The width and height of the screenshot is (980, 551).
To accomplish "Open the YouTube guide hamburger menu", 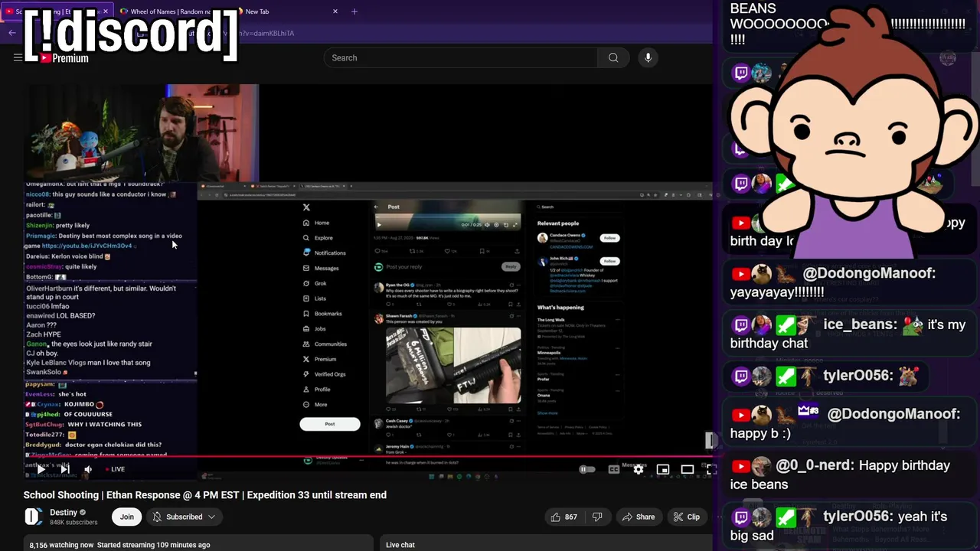I will click(18, 57).
